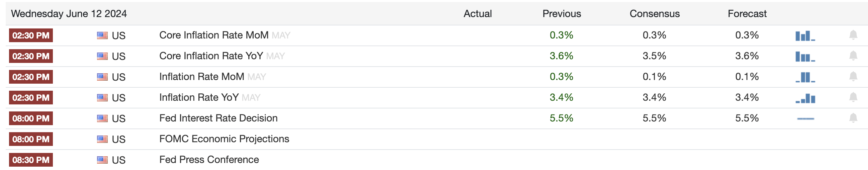Click the 08:00 PM time badge for FOMC Projections
The height and width of the screenshot is (170, 868).
(x=31, y=139)
